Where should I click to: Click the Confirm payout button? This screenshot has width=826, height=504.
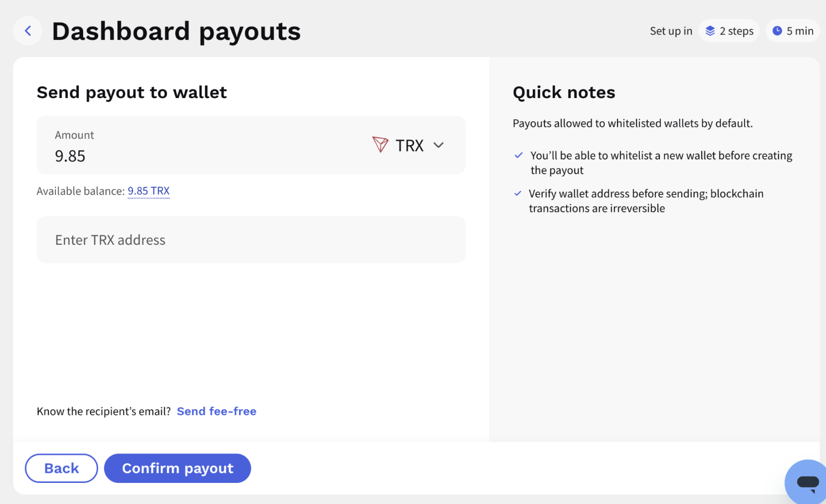pyautogui.click(x=177, y=469)
